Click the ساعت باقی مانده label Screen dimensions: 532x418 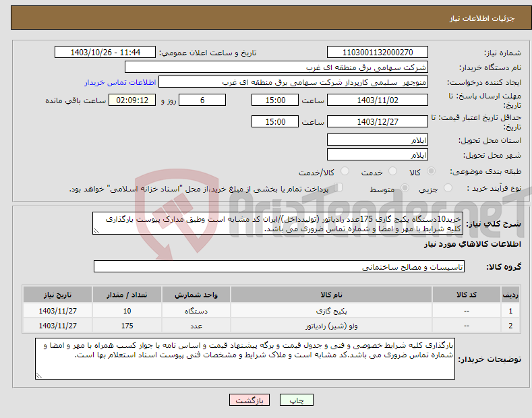tap(76, 100)
